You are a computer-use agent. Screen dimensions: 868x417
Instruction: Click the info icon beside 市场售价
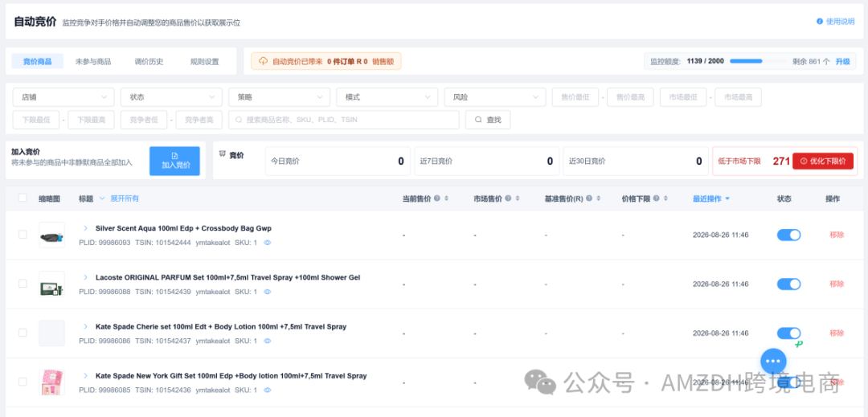click(508, 198)
